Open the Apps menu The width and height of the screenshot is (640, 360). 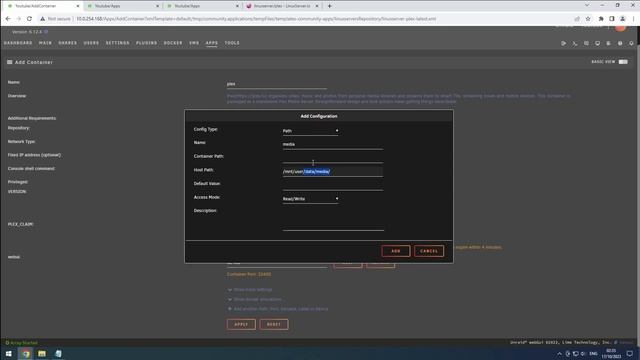pos(211,43)
